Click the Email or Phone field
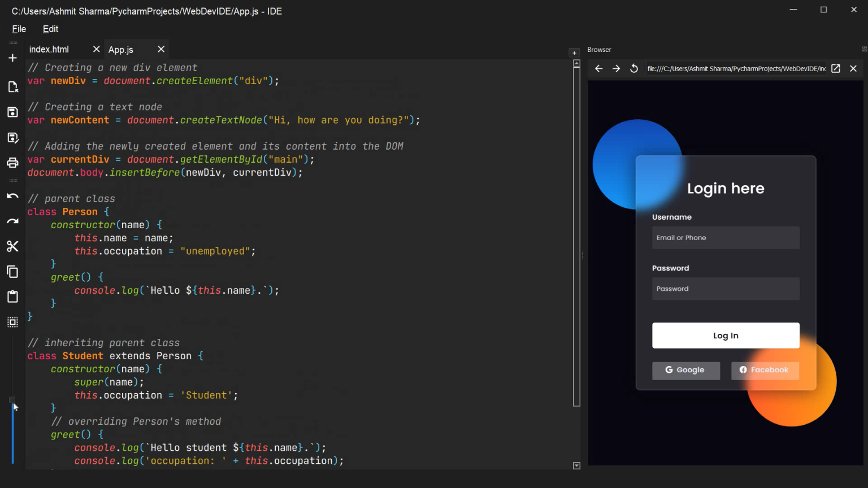 point(726,237)
